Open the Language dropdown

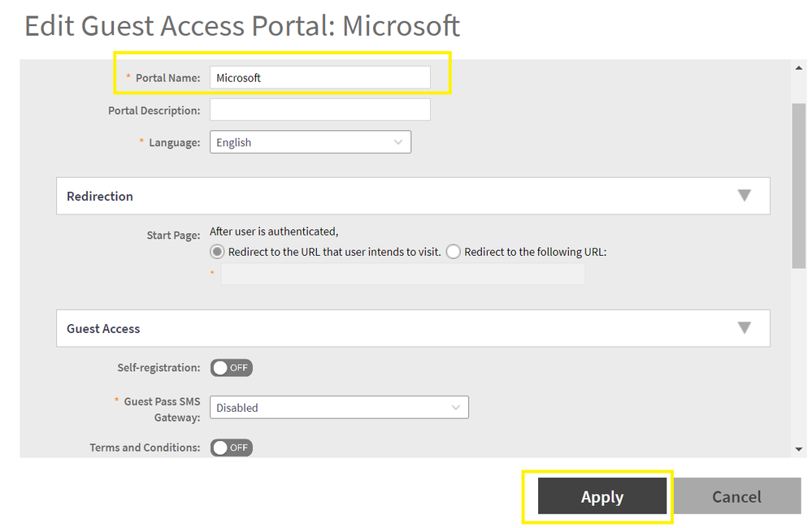pyautogui.click(x=310, y=142)
